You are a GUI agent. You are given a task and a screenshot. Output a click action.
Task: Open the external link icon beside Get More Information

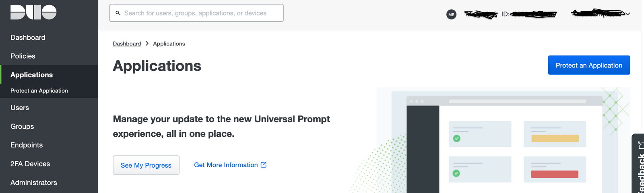(264, 165)
